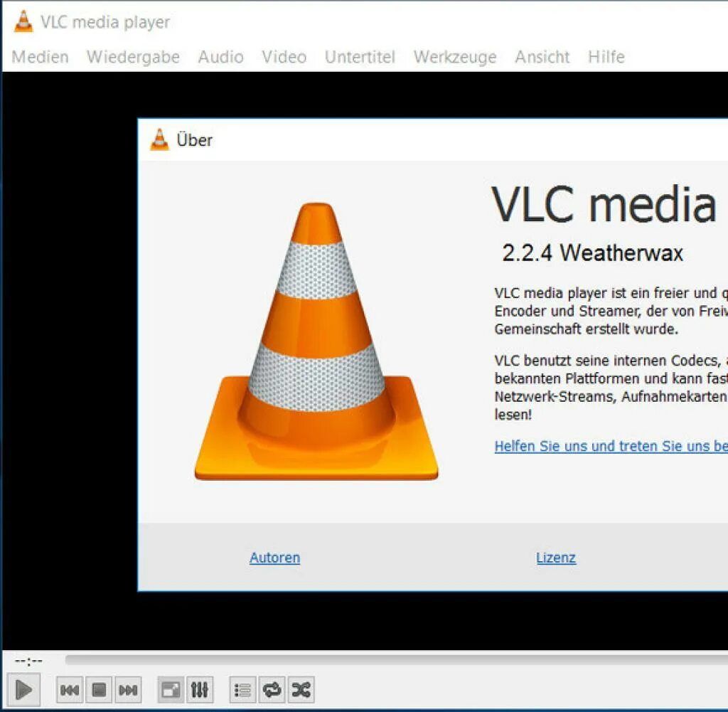Click the seek progress bar
Viewport: 728px width, 712px height.
tap(397, 660)
